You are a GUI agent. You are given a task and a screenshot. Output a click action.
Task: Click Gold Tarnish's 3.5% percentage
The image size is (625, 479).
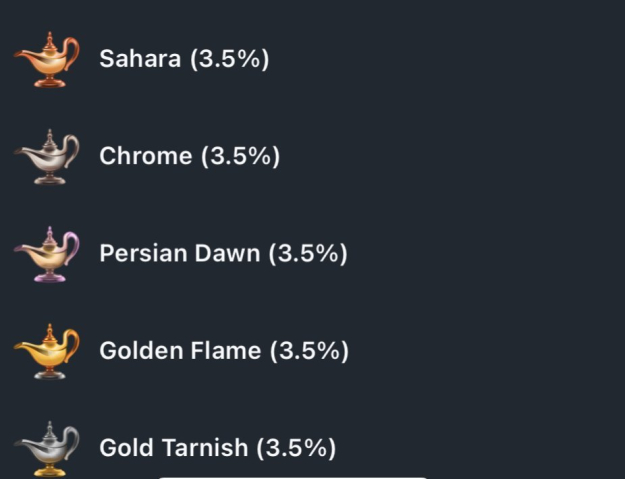(296, 448)
